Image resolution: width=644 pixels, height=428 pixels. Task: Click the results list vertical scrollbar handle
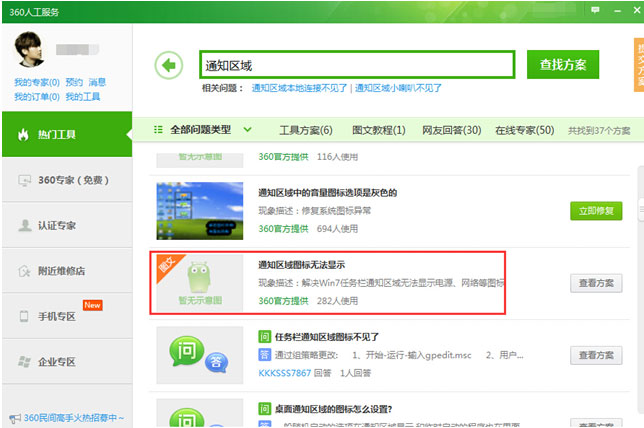tap(641, 209)
